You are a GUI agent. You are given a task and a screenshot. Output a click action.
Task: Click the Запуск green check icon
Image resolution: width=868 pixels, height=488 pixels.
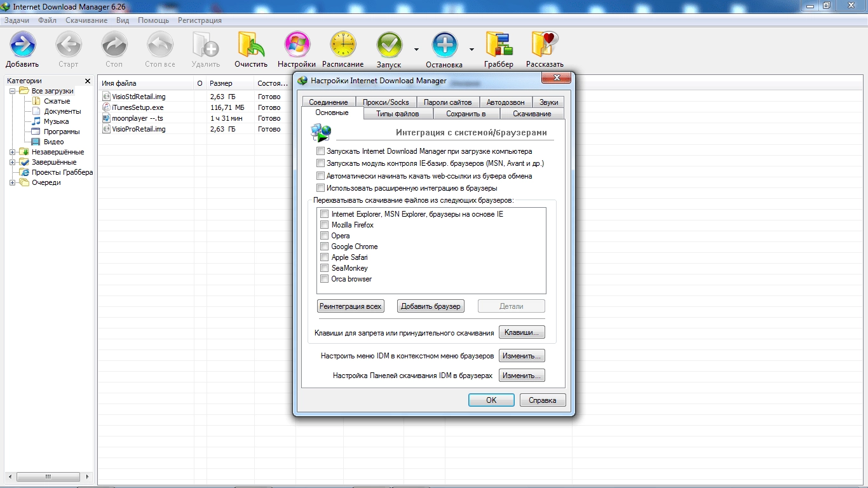click(389, 46)
